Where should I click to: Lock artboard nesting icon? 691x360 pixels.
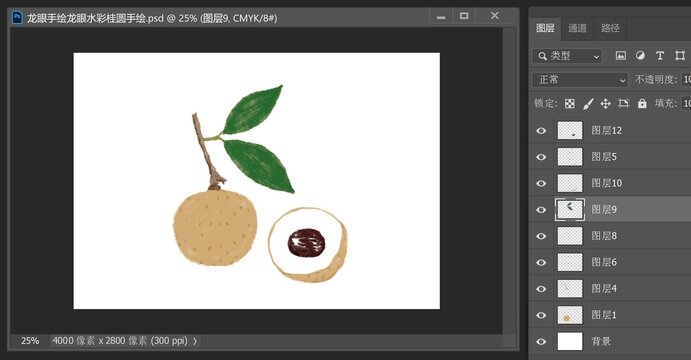[x=624, y=104]
